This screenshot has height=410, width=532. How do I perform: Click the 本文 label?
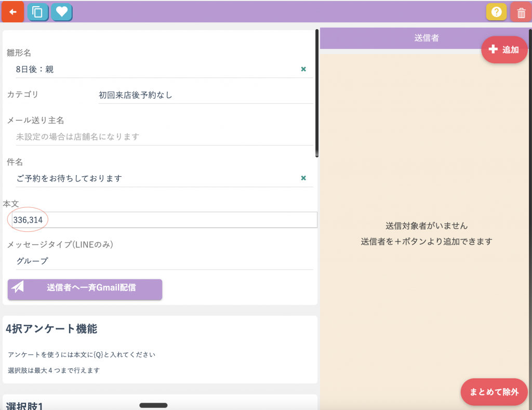[x=11, y=204]
